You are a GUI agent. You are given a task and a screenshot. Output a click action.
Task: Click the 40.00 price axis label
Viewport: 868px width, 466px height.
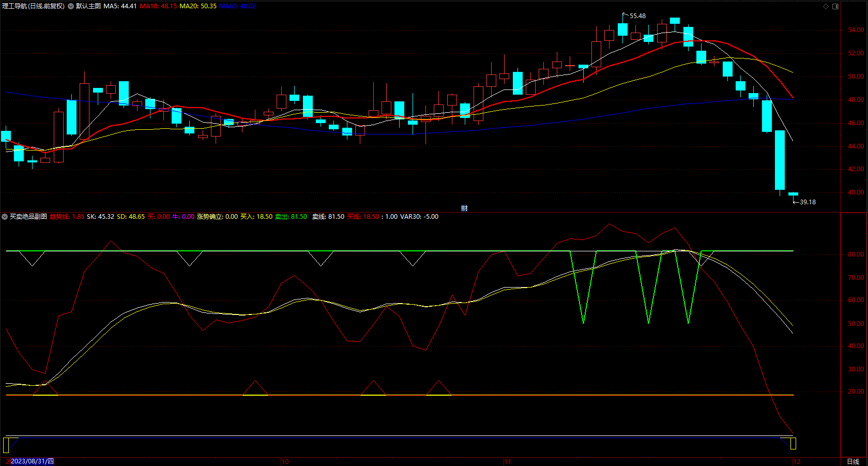click(856, 192)
